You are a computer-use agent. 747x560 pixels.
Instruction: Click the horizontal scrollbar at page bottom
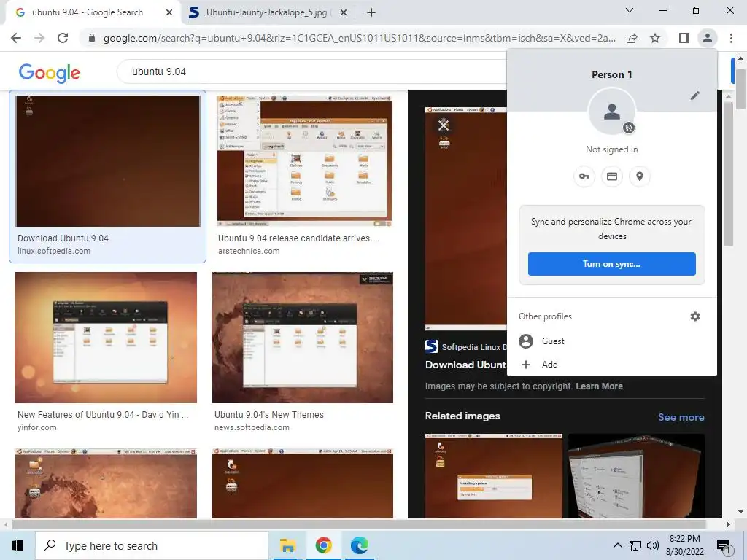[359, 524]
